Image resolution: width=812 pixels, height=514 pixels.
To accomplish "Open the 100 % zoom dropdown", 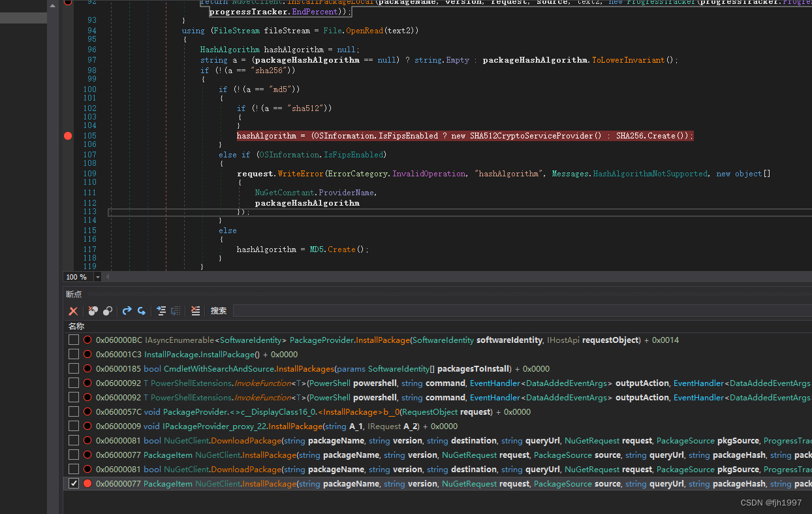I will (98, 277).
